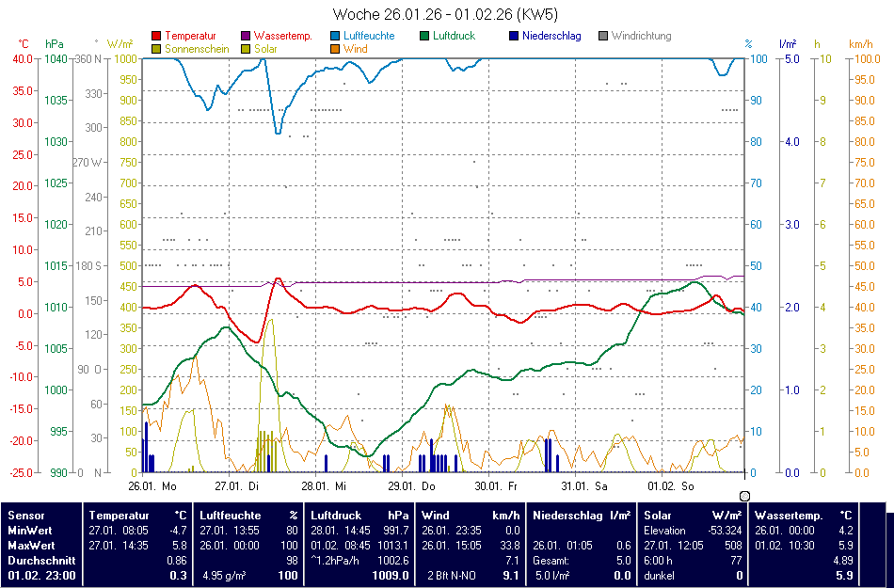The width and height of the screenshot is (894, 588).
Task: Select the 28.01. Mi date on the axis
Action: (x=324, y=486)
